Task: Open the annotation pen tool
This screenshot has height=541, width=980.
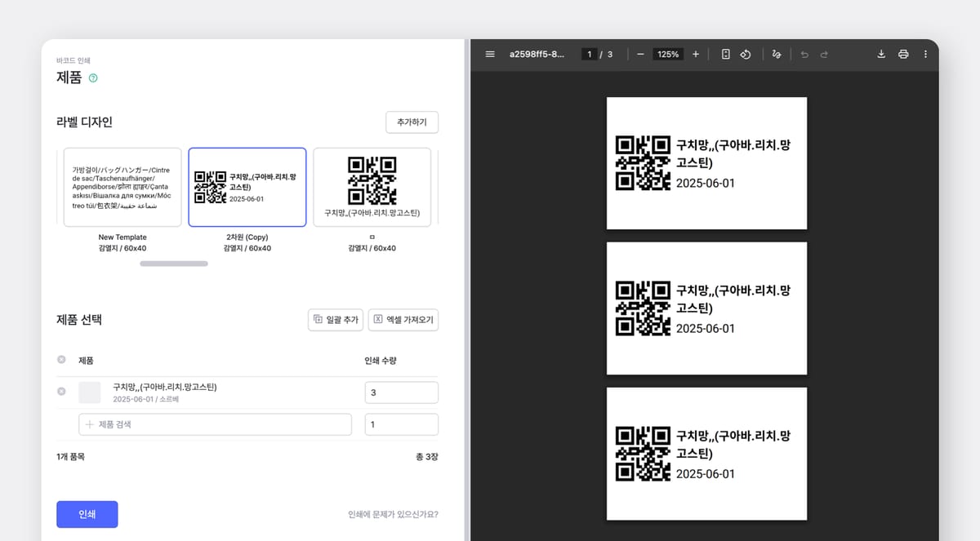Action: point(776,54)
